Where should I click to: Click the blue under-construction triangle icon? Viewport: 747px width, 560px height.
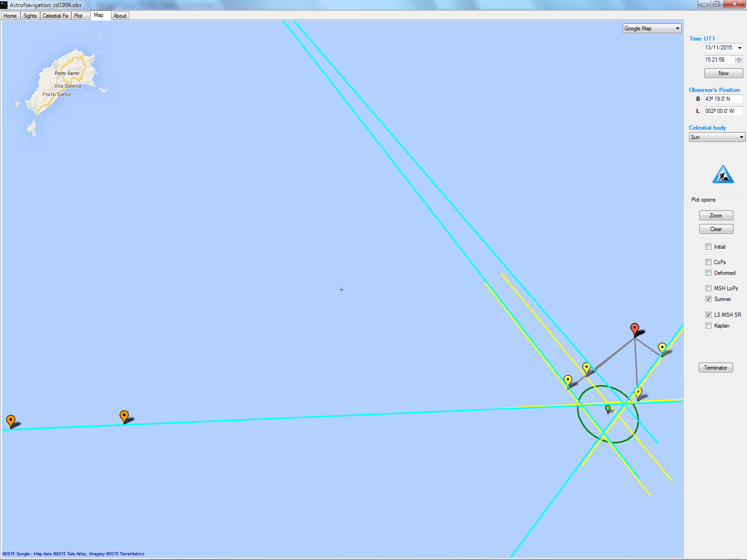[723, 175]
